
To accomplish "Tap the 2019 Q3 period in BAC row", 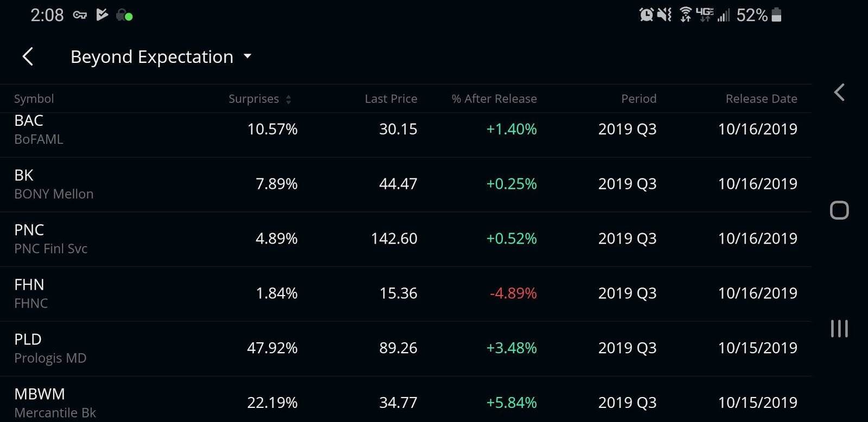I will (627, 129).
